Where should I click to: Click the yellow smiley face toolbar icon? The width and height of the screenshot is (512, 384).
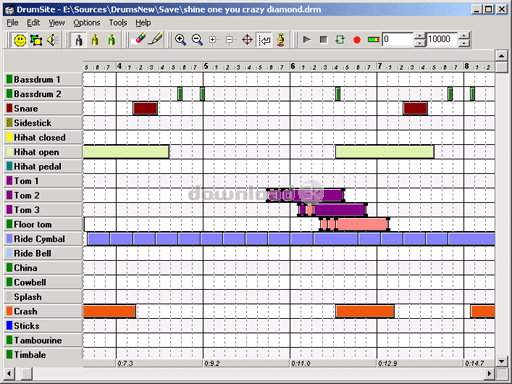click(x=20, y=40)
